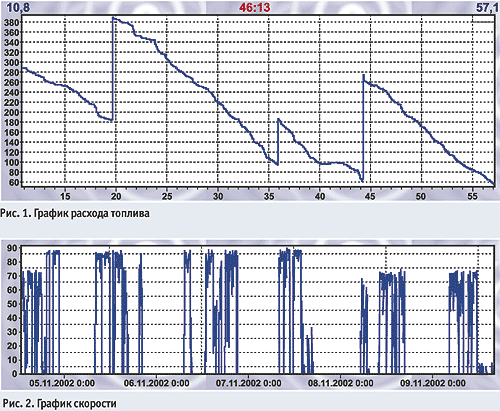
Task: Click the 08.11.2002 0:00 date label
Action: point(340,383)
